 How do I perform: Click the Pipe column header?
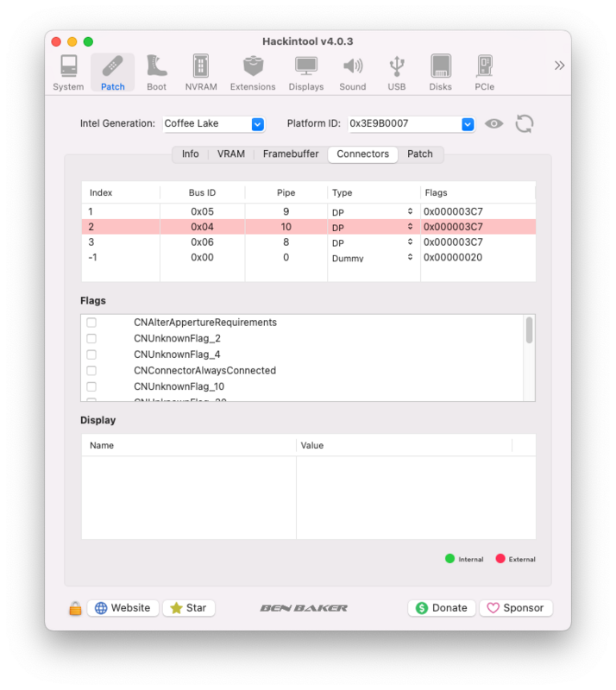click(286, 192)
